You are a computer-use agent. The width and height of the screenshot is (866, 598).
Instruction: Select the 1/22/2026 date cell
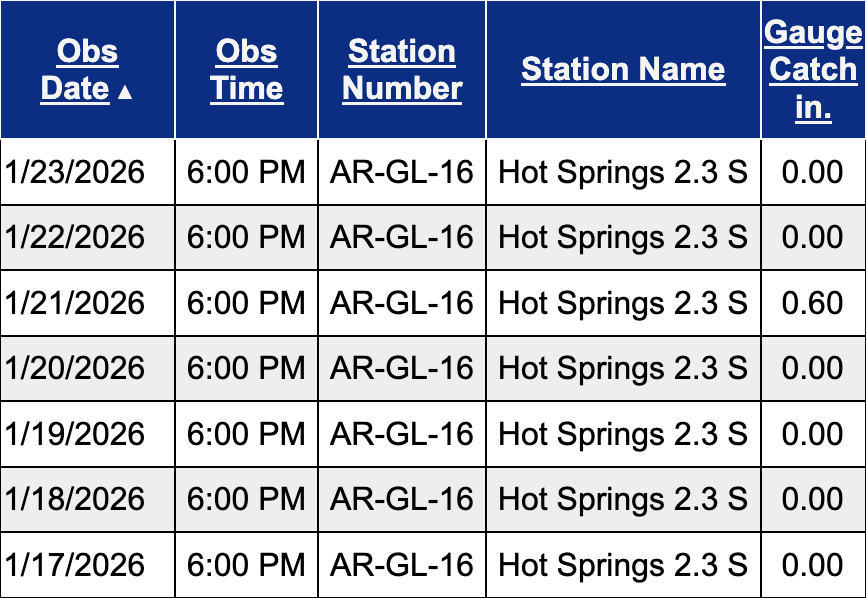(x=75, y=237)
